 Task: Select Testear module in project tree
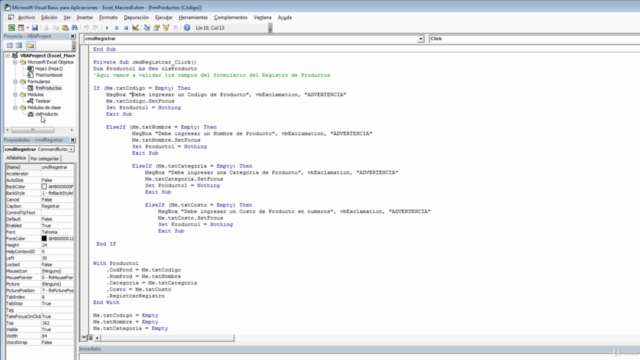pos(42,101)
